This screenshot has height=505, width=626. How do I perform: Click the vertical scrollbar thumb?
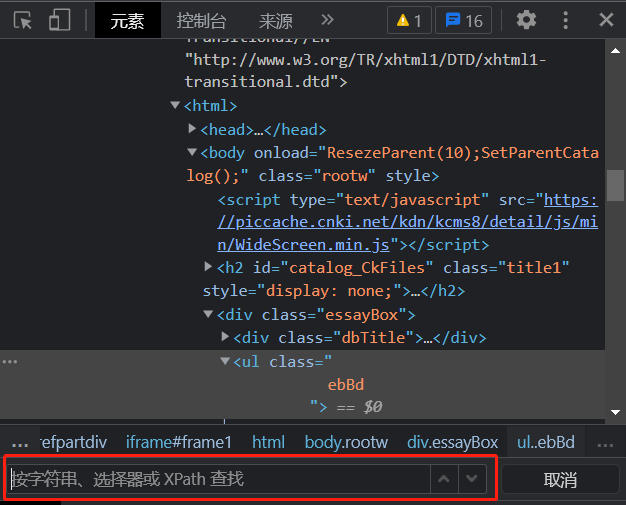[x=615, y=186]
